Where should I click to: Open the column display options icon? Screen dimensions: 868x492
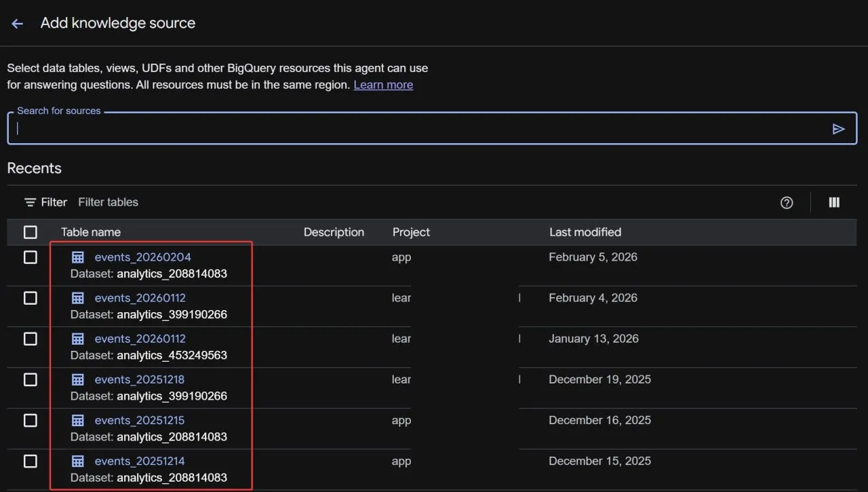(x=834, y=202)
